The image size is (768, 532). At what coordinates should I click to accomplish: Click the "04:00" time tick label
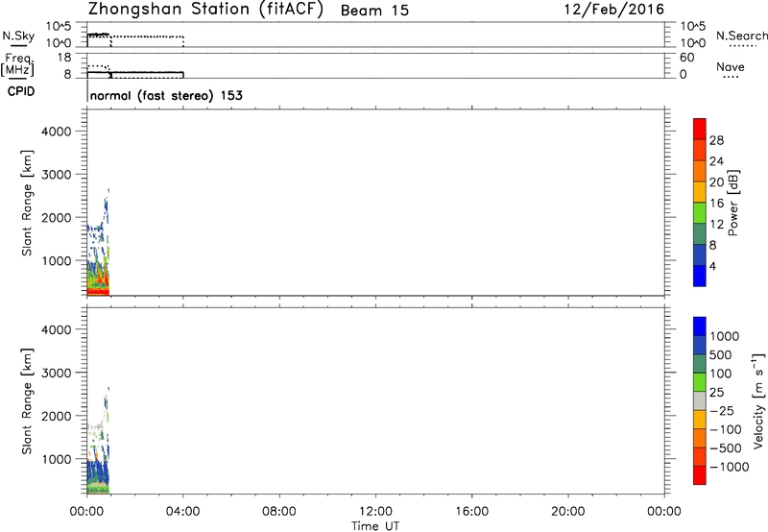point(182,512)
